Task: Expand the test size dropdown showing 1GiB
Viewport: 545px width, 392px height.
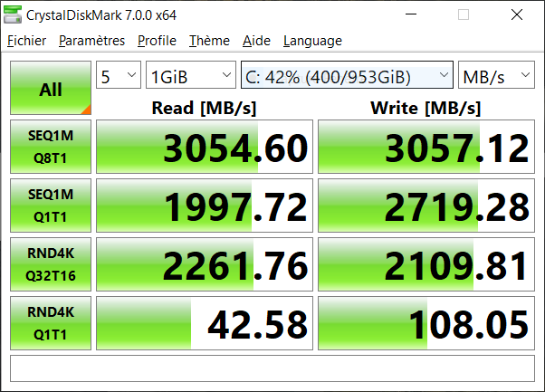Action: 191,75
